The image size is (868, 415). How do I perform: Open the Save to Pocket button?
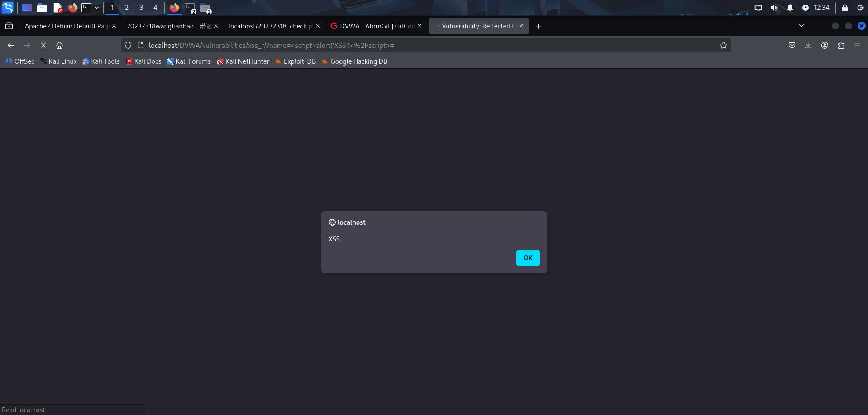point(792,45)
